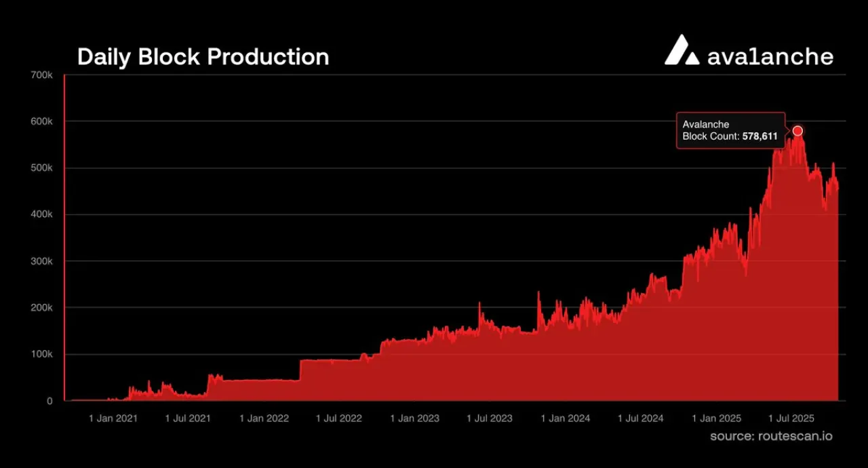Click the Daily Block Production title
The width and height of the screenshot is (868, 468).
(203, 57)
